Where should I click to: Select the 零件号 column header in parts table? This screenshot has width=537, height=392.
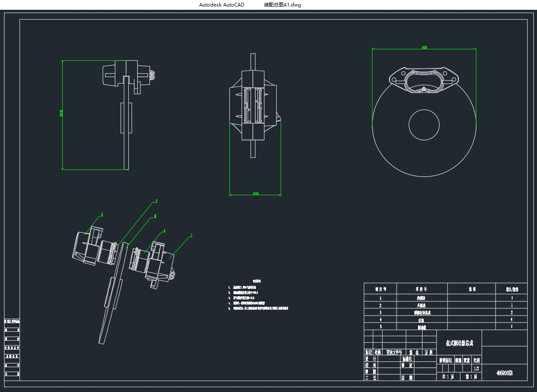tap(422, 289)
